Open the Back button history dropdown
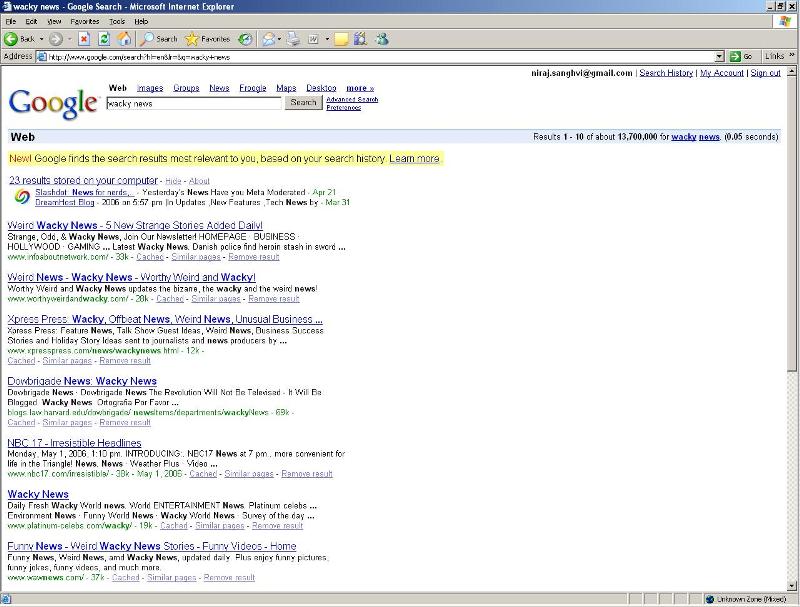800x607 pixels. (40, 39)
